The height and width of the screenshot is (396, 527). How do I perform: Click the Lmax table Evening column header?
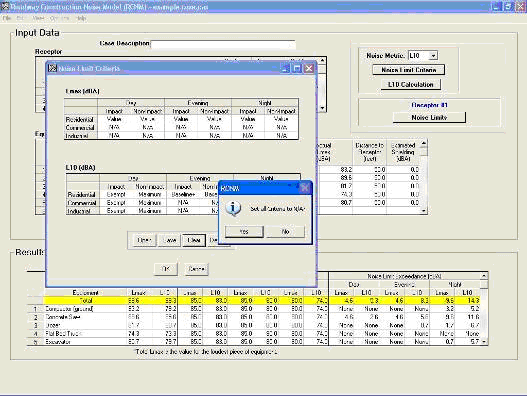tap(198, 103)
